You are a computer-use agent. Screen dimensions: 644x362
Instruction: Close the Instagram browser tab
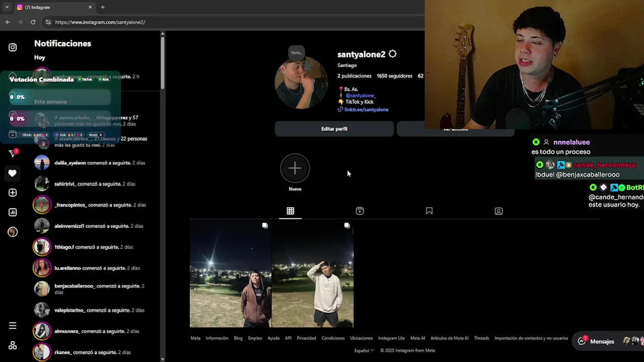90,7
